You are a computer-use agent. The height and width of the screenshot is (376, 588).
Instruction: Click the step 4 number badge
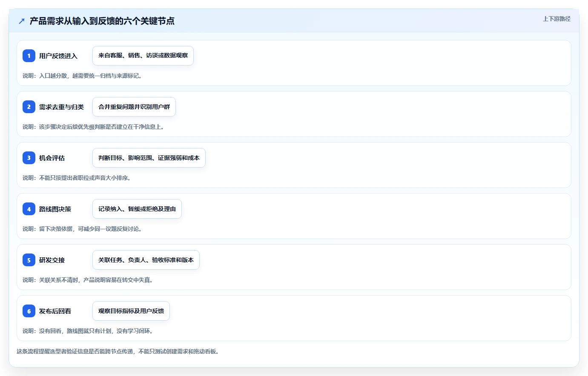tap(29, 209)
